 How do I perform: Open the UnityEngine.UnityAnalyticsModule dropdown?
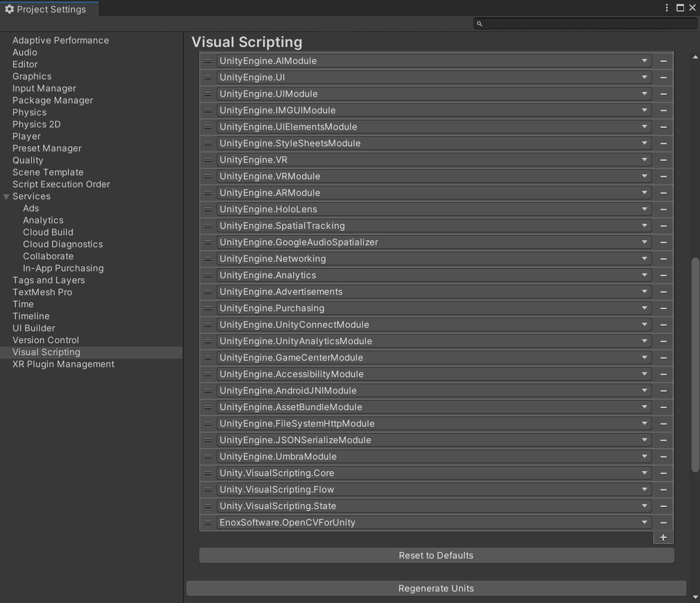(x=434, y=341)
